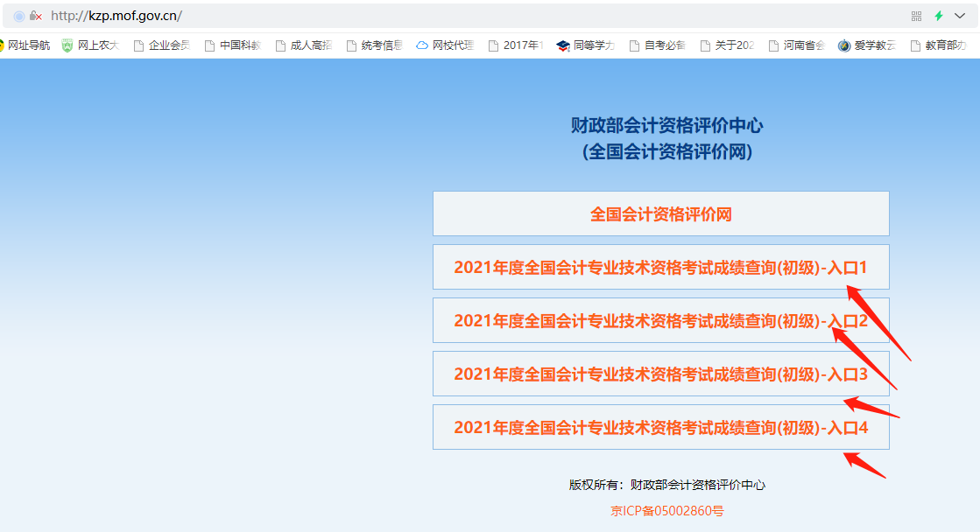Open the 企业会员 bookmark
980x532 pixels.
(x=169, y=44)
